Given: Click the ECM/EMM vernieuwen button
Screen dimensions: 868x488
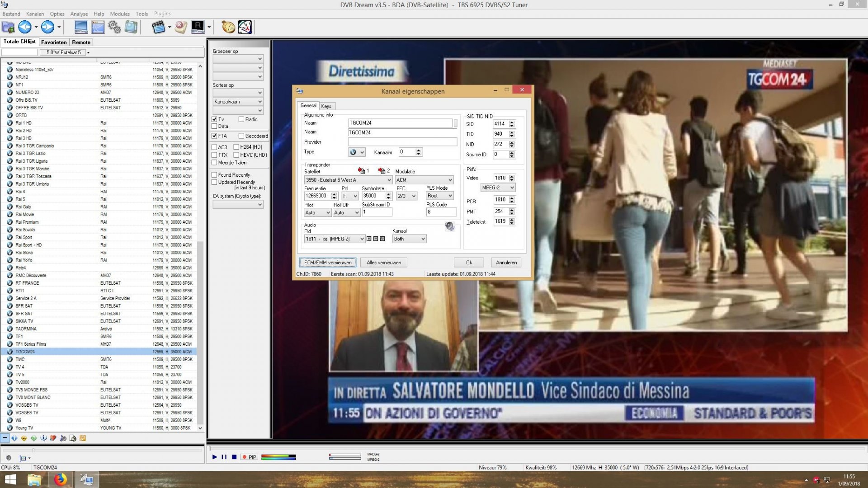Looking at the screenshot, I should click(x=327, y=263).
